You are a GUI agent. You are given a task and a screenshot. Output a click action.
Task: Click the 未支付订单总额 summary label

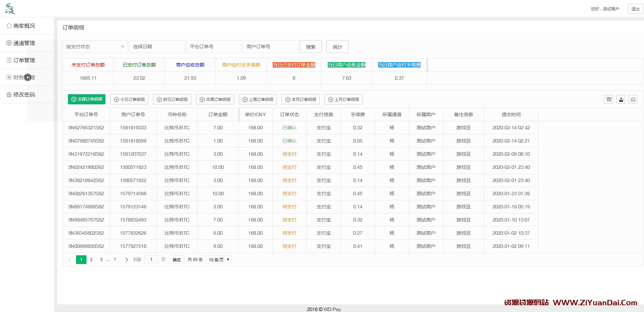point(88,65)
